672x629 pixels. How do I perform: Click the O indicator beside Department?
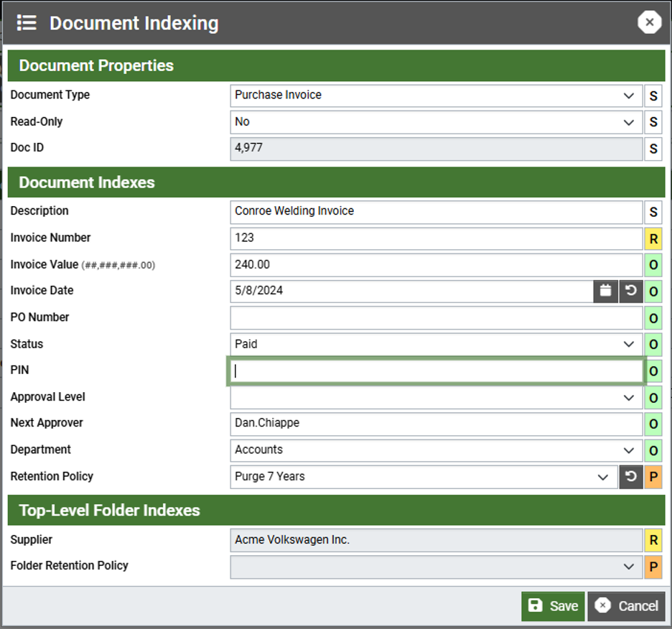pos(653,451)
